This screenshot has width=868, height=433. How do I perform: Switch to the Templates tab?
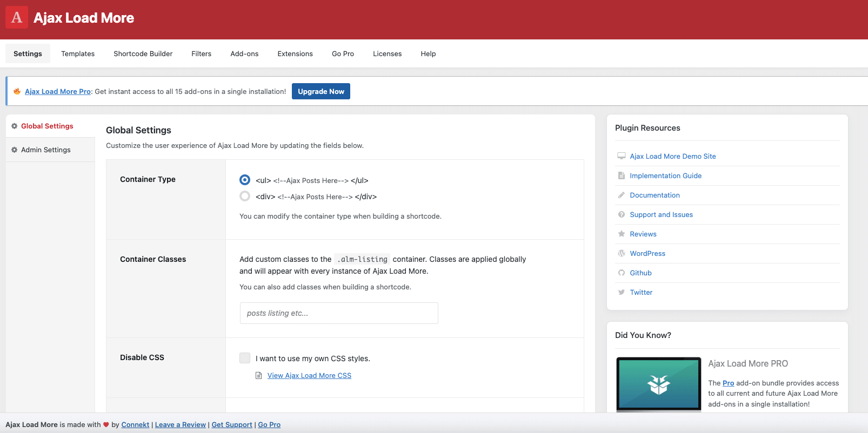78,53
